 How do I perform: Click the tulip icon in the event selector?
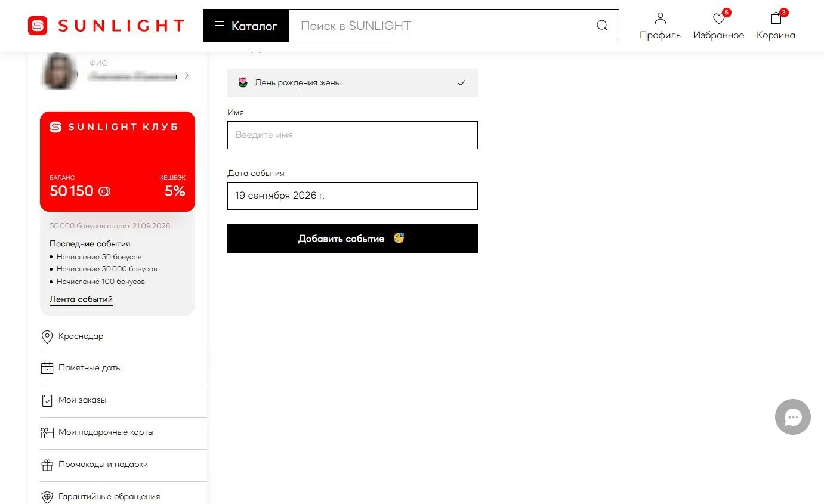pyautogui.click(x=243, y=82)
